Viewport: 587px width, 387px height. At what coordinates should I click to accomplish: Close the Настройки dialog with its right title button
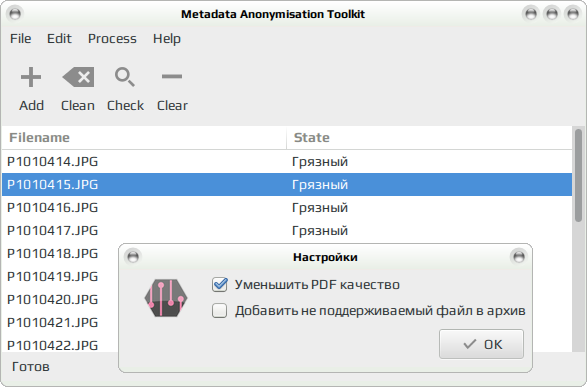518,257
